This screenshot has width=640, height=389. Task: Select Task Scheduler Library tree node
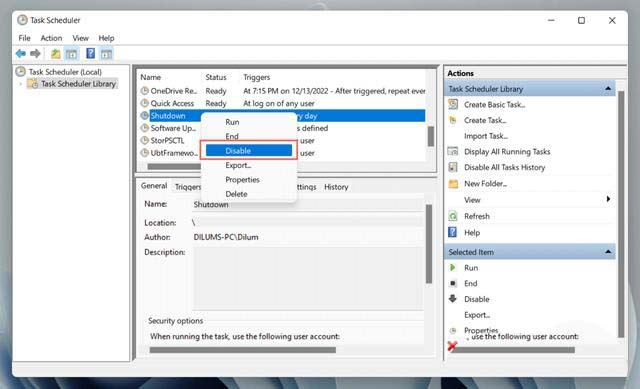78,84
